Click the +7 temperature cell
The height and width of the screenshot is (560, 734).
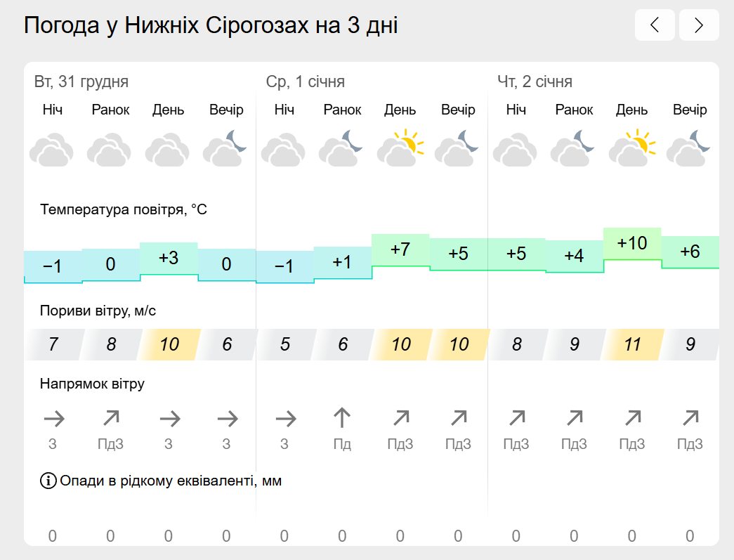(400, 249)
